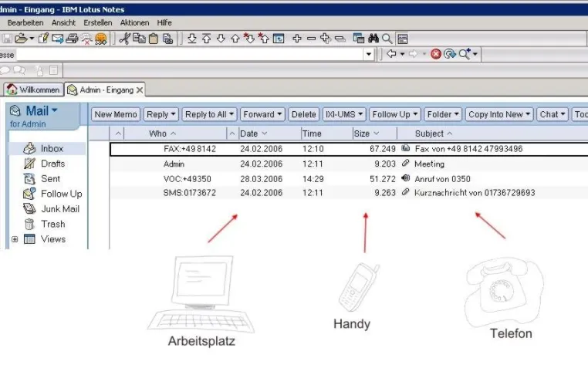
Task: Click the send mail envelope icon
Action: coord(57,39)
